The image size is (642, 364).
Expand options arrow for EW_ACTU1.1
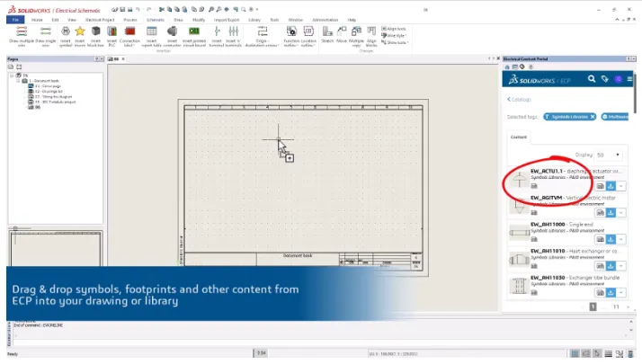[x=621, y=186]
